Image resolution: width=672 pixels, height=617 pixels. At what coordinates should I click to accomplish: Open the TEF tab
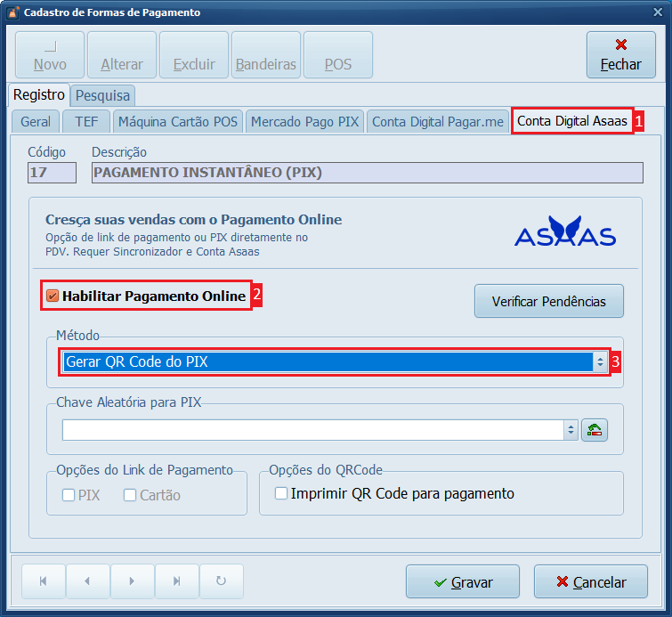86,122
